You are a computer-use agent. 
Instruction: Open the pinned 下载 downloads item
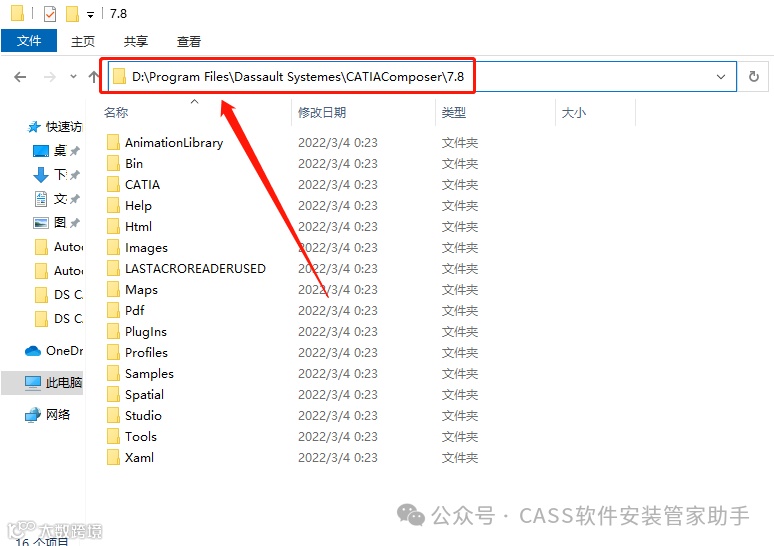tap(56, 174)
